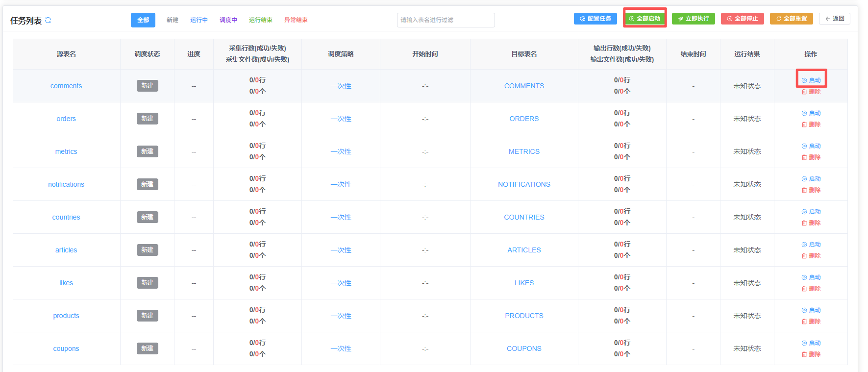Start the coupons task
This screenshot has height=372, width=868.
[811, 343]
